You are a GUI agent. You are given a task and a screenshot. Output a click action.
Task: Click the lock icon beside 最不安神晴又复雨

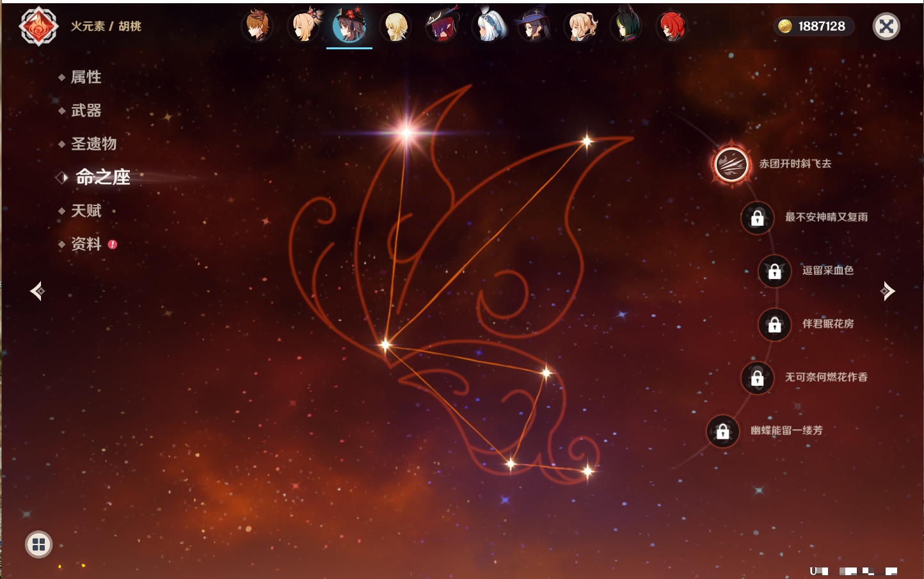click(757, 218)
